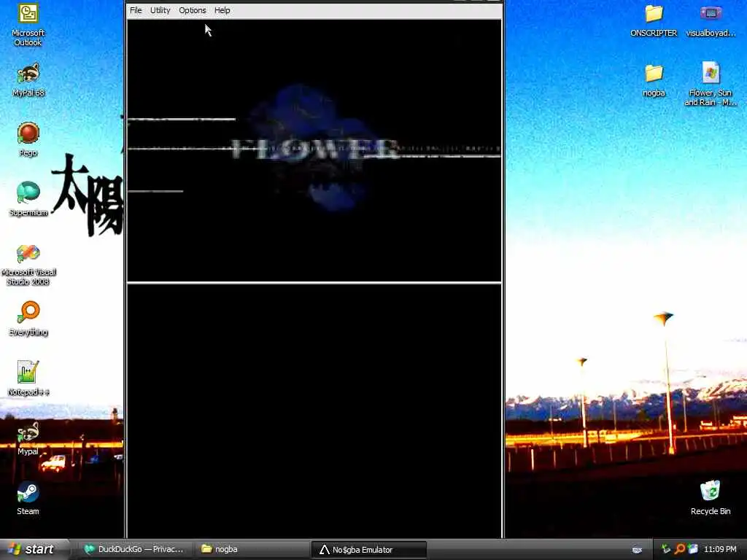This screenshot has width=747, height=560.
Task: Click the emulator top screen FLOWER logo
Action: click(x=314, y=149)
